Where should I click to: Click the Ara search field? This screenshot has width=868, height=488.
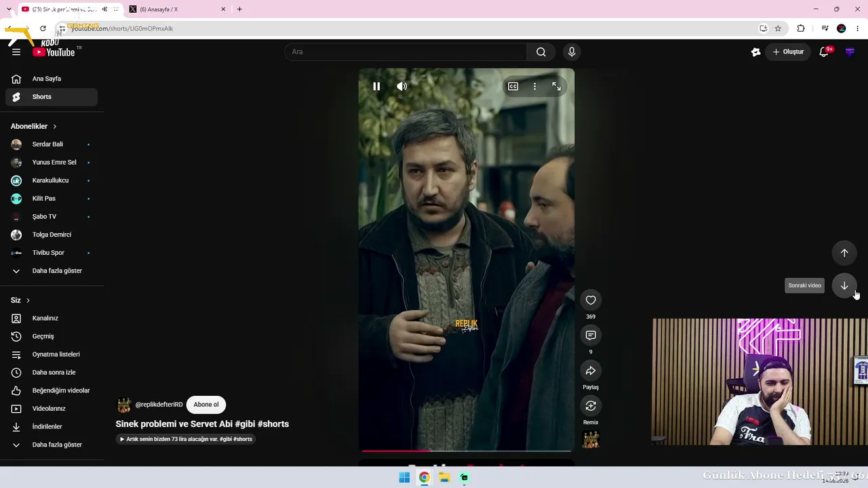406,52
